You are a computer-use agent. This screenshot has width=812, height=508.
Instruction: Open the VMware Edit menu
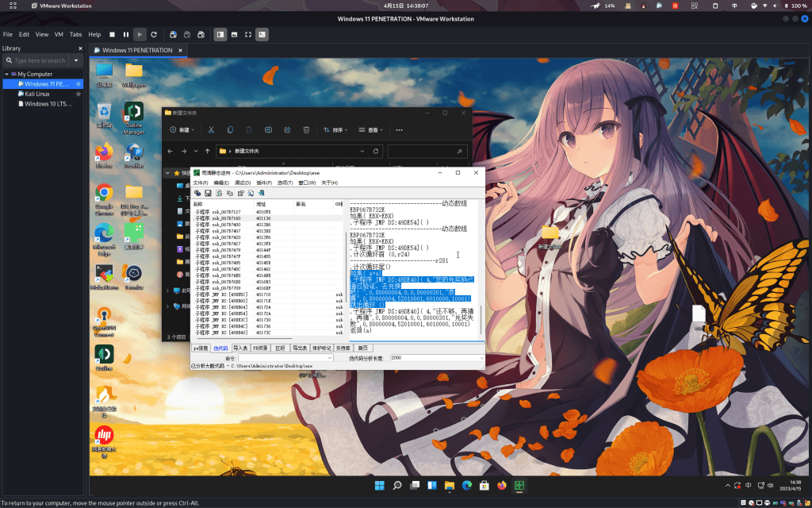coord(25,35)
